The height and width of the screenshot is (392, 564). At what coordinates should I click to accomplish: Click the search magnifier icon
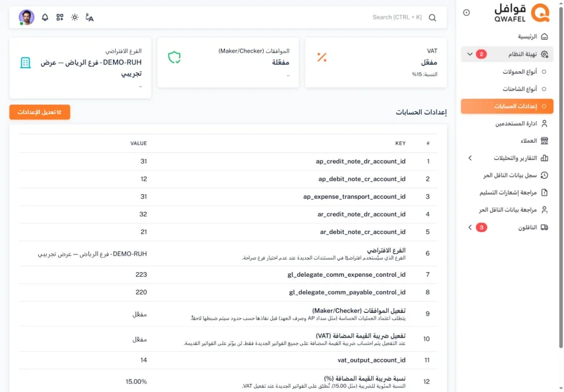pos(432,18)
